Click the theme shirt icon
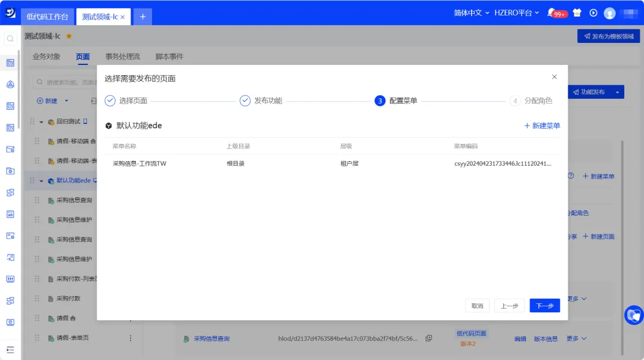 point(577,13)
